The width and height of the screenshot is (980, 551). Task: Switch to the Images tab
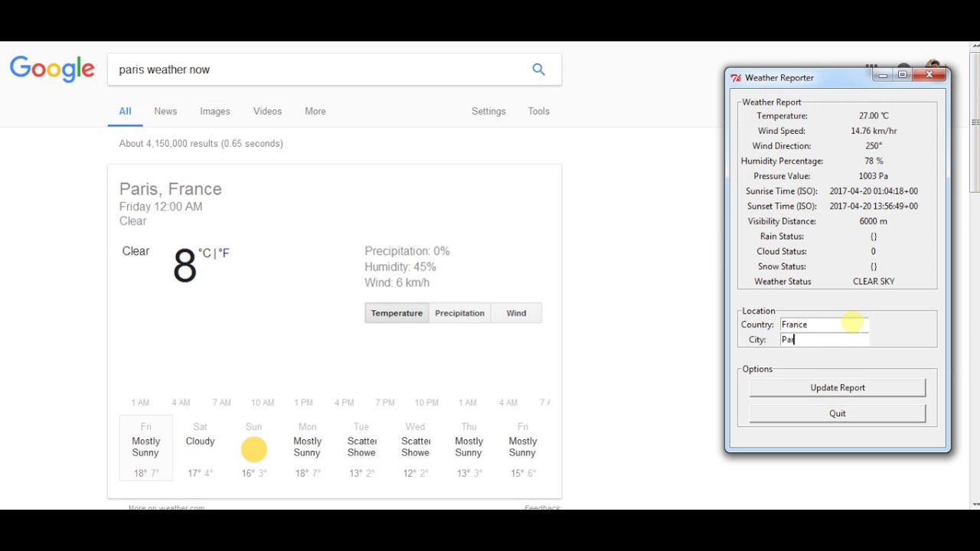pos(215,111)
